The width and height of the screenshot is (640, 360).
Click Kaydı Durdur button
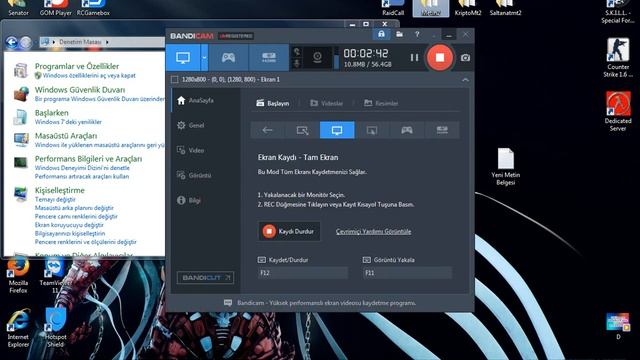(289, 231)
